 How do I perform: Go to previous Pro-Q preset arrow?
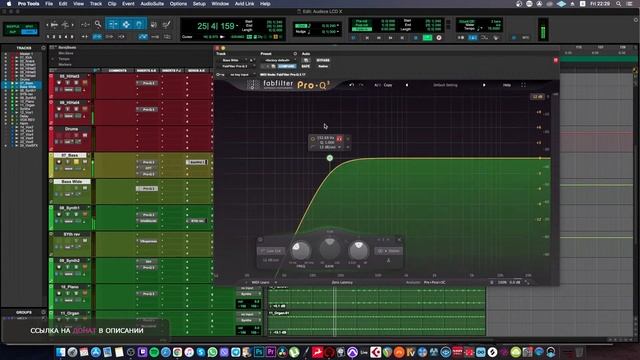(407, 85)
